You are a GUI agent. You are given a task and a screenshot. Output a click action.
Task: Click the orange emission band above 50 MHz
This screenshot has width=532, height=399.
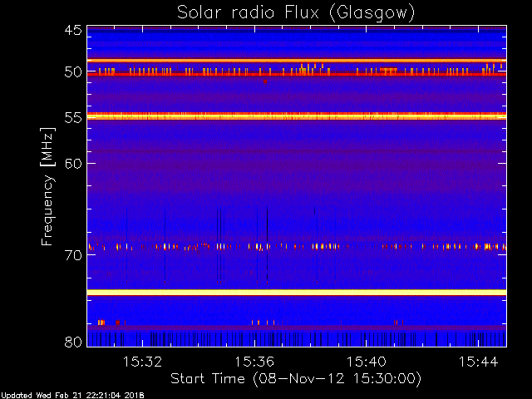pos(297,61)
